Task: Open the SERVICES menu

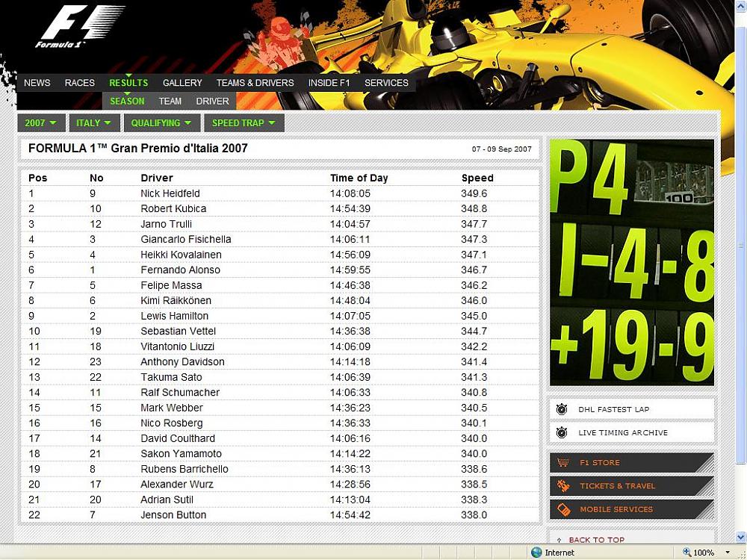Action: click(x=386, y=83)
